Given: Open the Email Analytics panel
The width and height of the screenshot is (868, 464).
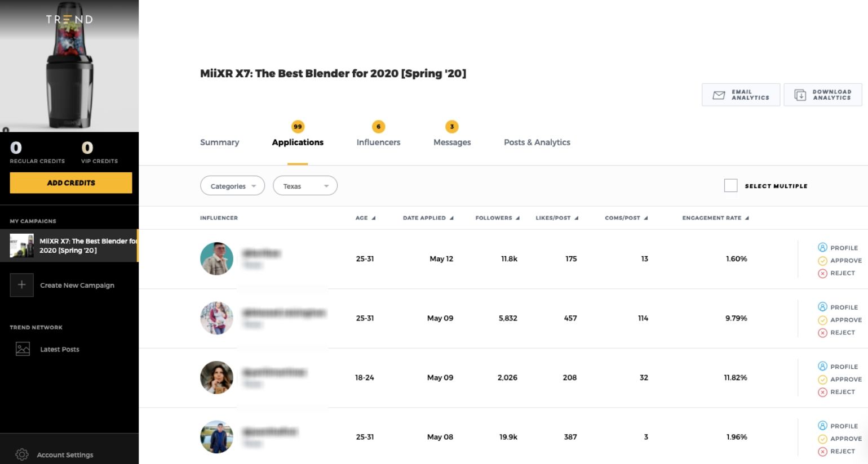Looking at the screenshot, I should pyautogui.click(x=740, y=95).
